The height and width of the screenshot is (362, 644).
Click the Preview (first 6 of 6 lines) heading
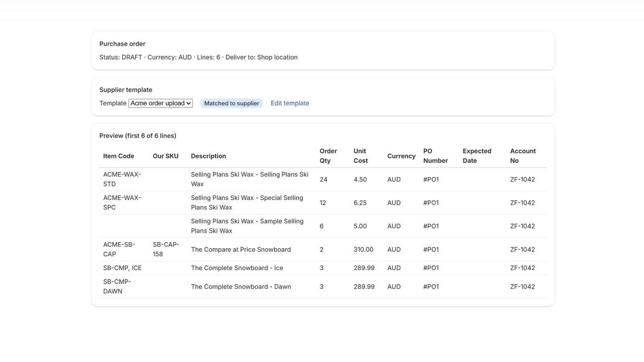pyautogui.click(x=138, y=136)
